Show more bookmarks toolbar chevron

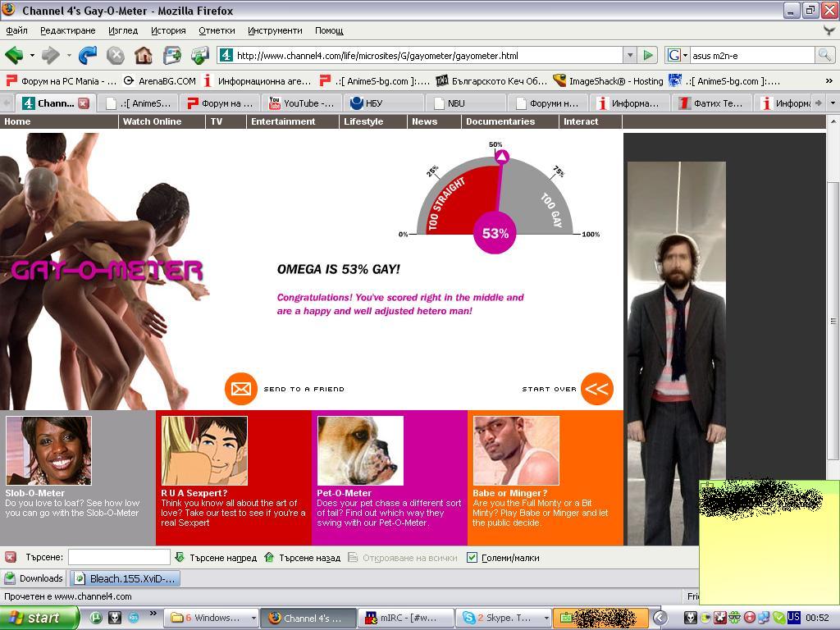(829, 81)
